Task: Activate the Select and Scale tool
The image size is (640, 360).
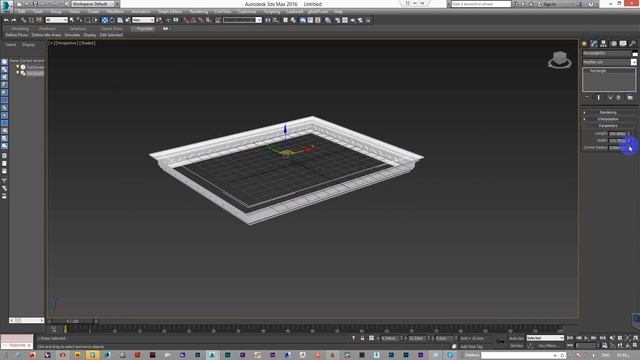Action: pos(120,20)
